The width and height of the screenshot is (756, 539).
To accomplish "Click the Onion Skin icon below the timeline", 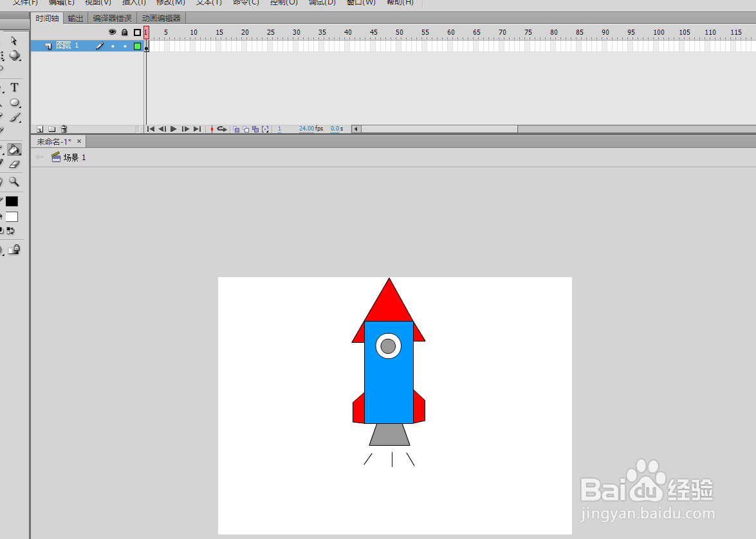I will click(x=236, y=129).
